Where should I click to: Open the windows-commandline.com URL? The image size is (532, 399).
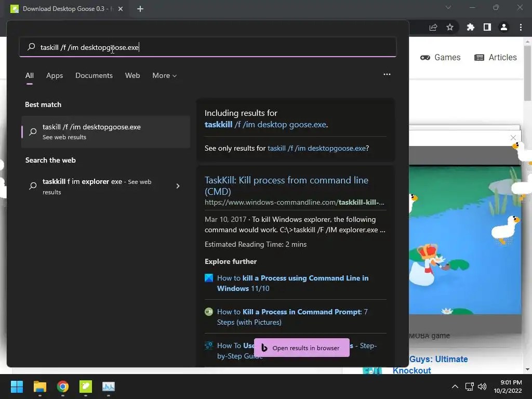click(x=295, y=203)
